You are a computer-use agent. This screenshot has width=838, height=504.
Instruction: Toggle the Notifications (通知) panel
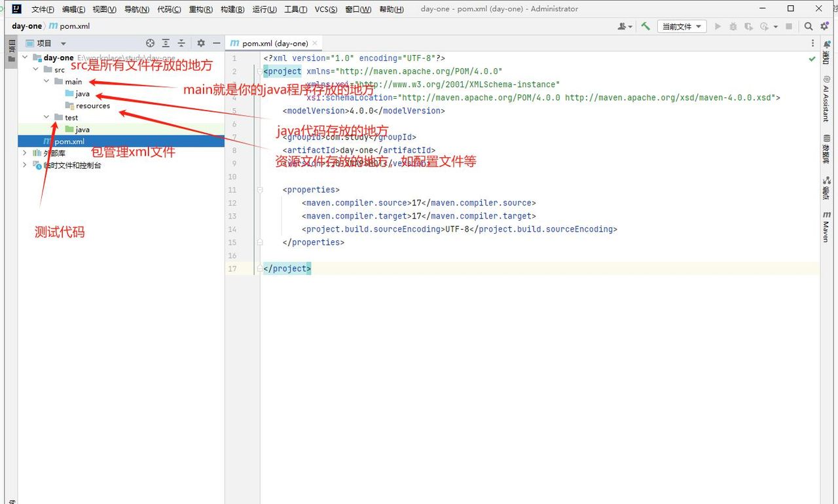(826, 53)
